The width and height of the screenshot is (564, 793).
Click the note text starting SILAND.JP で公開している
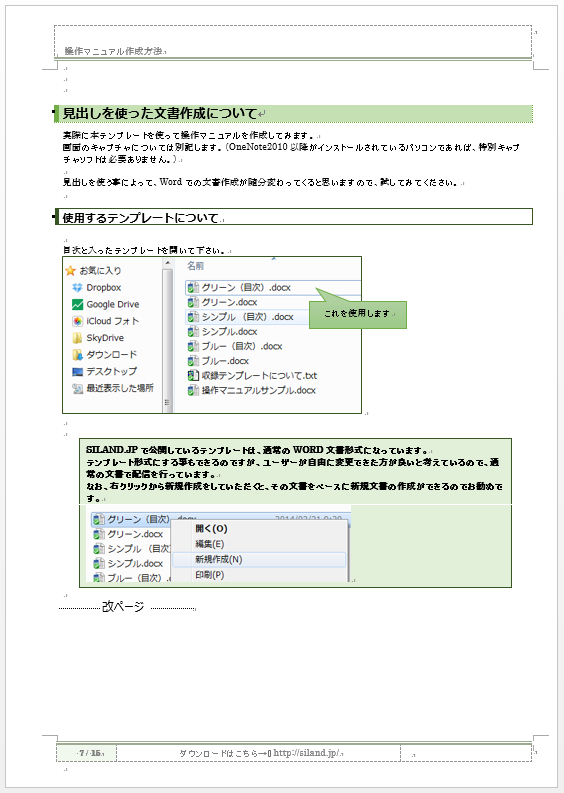point(257,450)
